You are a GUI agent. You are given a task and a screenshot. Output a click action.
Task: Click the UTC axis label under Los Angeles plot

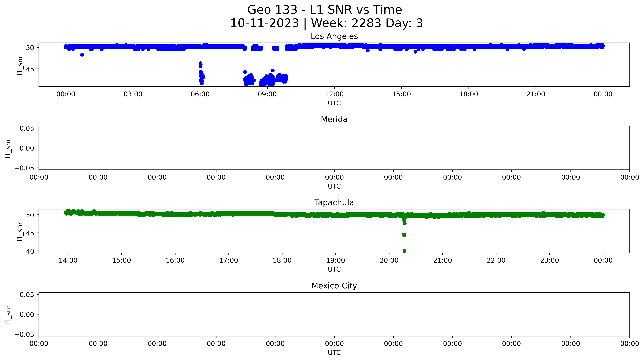click(334, 103)
